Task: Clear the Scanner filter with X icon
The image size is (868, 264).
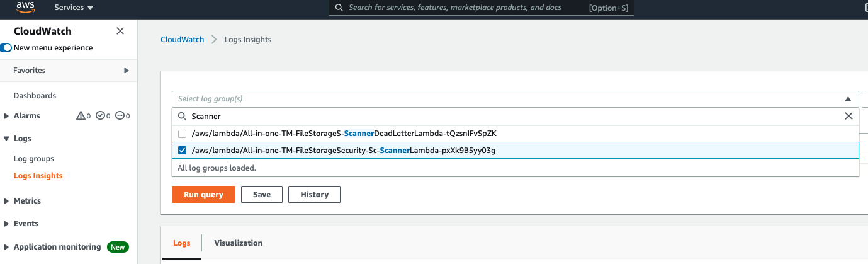Action: [x=848, y=117]
